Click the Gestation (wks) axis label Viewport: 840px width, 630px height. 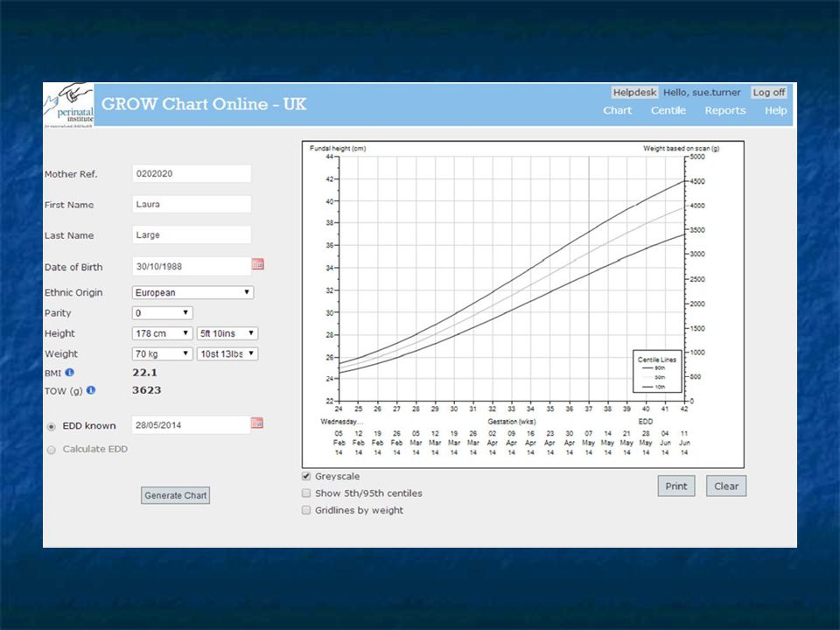[512, 422]
